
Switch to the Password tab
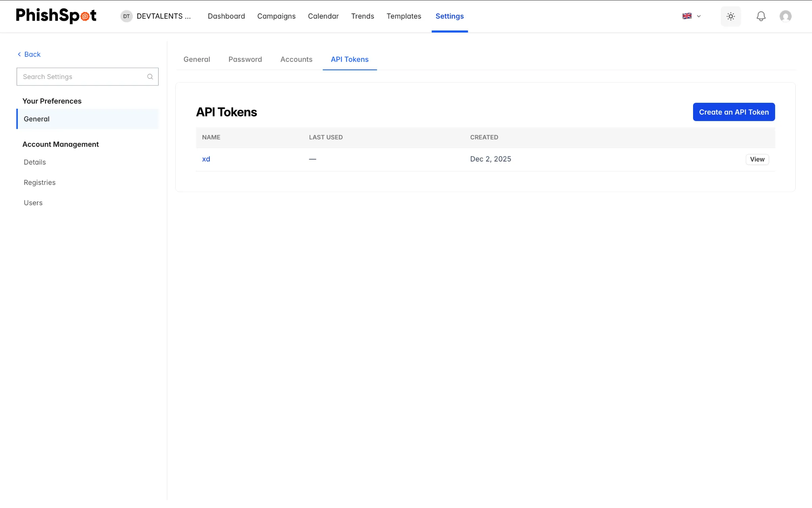click(x=245, y=60)
